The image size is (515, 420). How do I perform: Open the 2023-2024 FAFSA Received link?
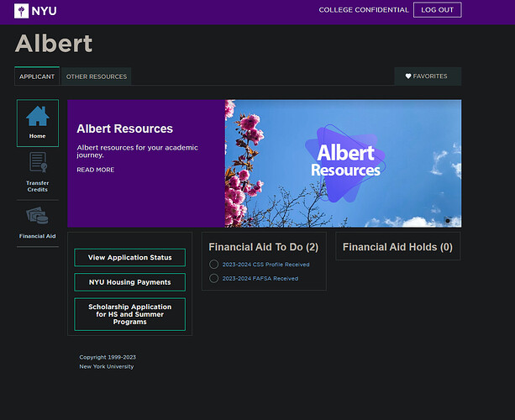260,279
